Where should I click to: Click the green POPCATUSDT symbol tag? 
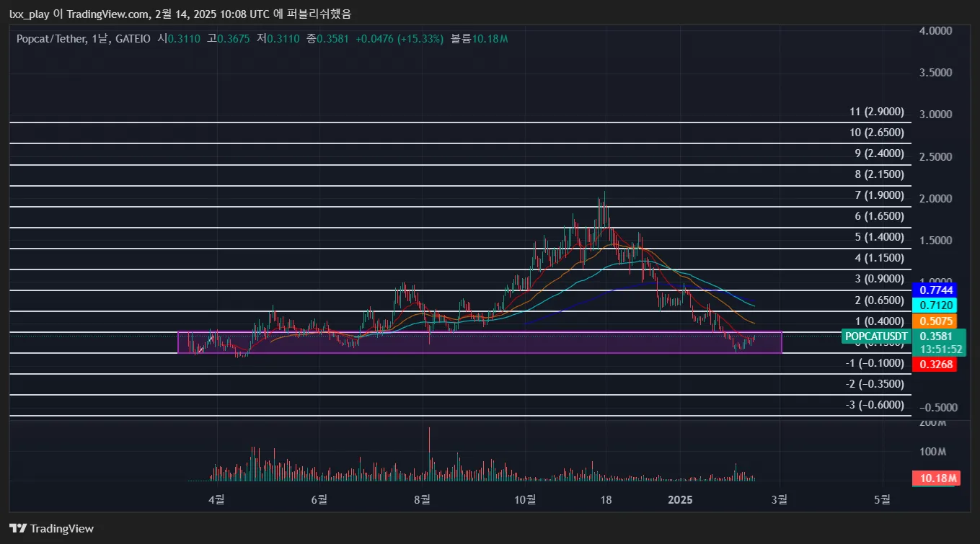tap(876, 336)
